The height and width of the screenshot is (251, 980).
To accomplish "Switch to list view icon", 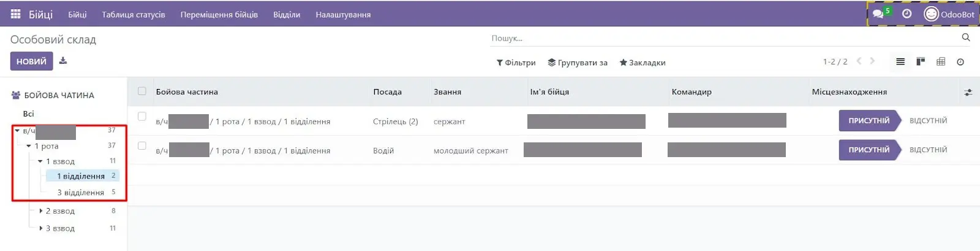I will coord(900,61).
